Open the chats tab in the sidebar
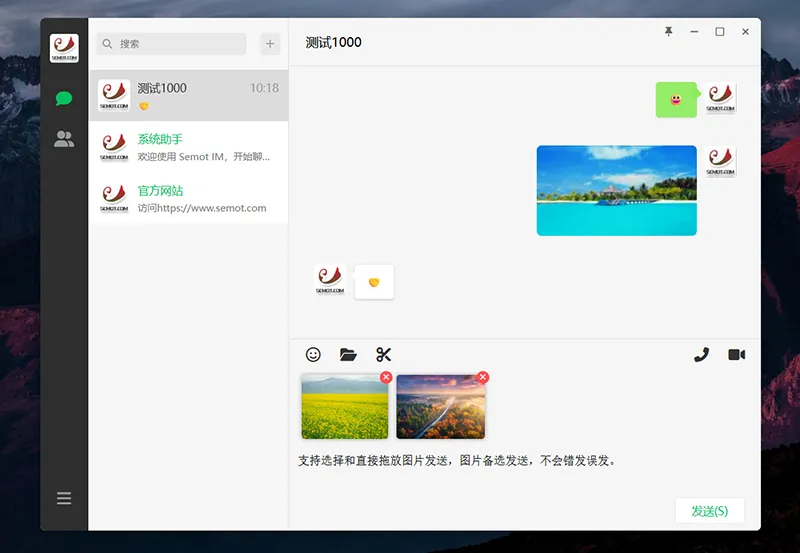The width and height of the screenshot is (800, 553). coord(64,98)
